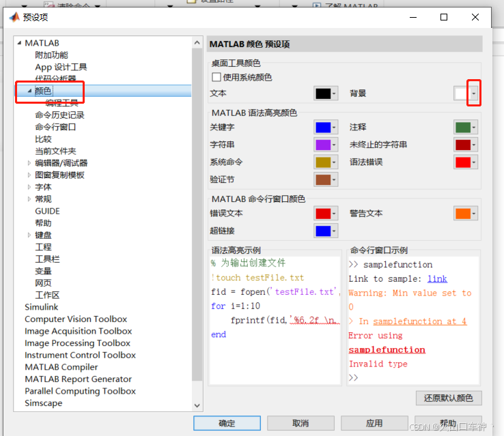Click the blue 超链接 color swatch

[x=323, y=231]
